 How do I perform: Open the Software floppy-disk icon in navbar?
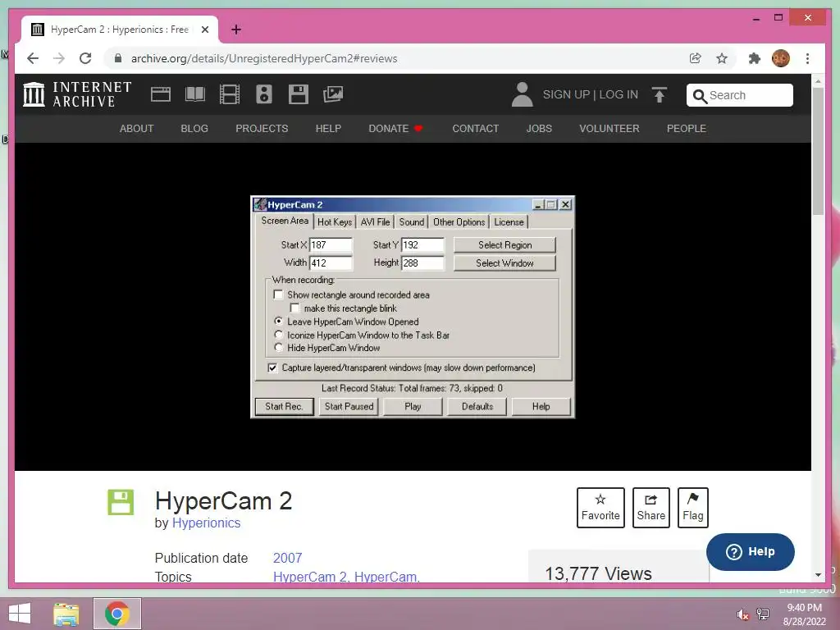(299, 94)
